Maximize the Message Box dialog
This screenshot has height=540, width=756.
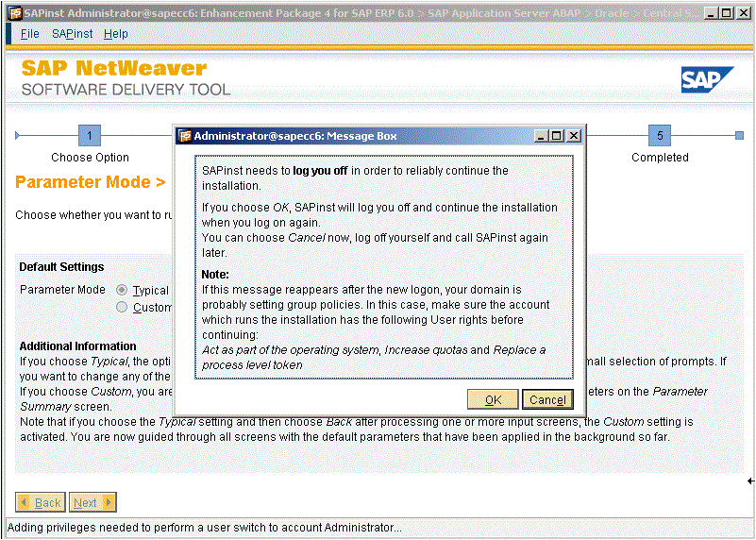[557, 136]
